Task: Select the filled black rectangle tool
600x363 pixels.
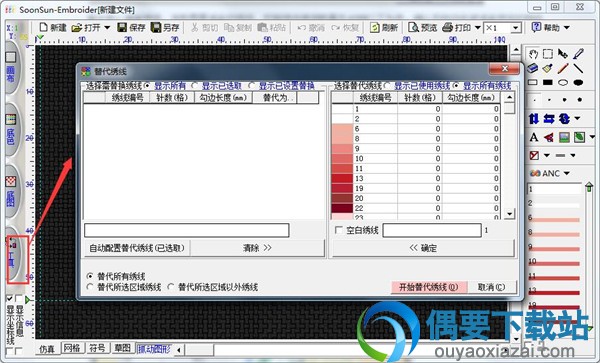Action: pos(548,83)
